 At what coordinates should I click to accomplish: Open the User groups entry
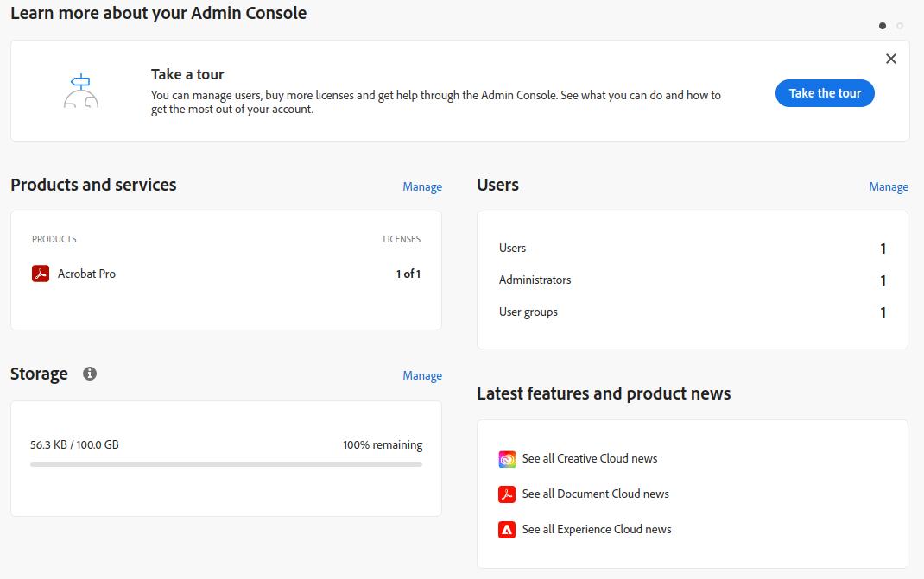528,312
